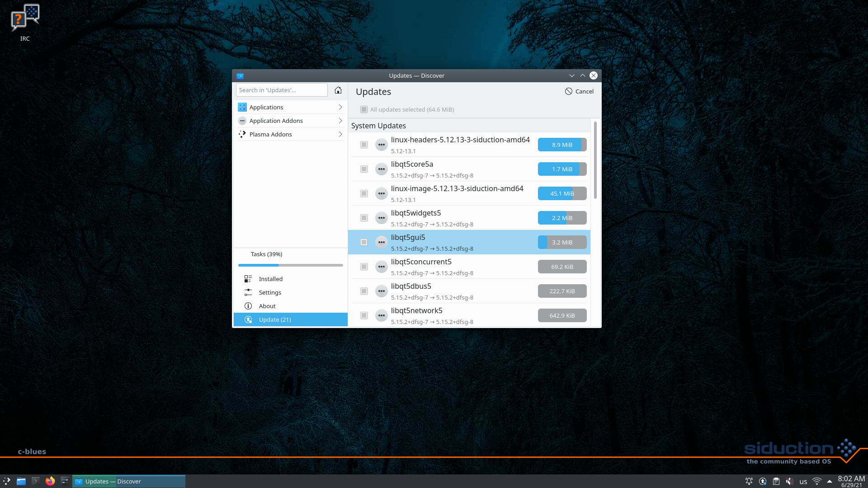The width and height of the screenshot is (868, 488).
Task: Click the Tasks progress bar
Action: tap(290, 265)
